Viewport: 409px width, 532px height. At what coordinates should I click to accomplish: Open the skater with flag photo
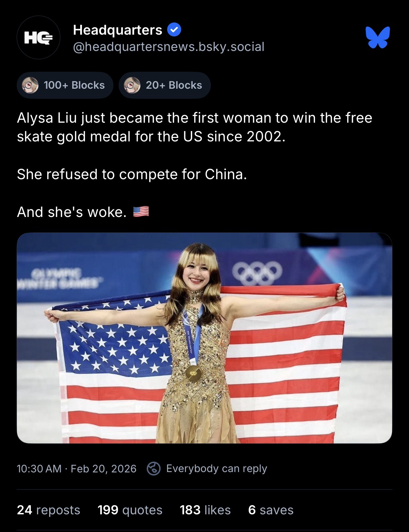point(204,338)
